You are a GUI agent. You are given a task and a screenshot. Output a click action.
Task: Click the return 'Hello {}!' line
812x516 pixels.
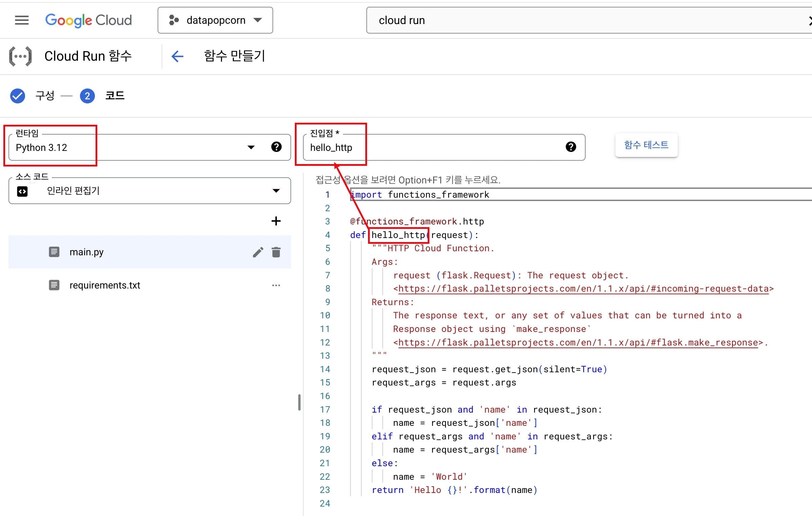click(454, 490)
